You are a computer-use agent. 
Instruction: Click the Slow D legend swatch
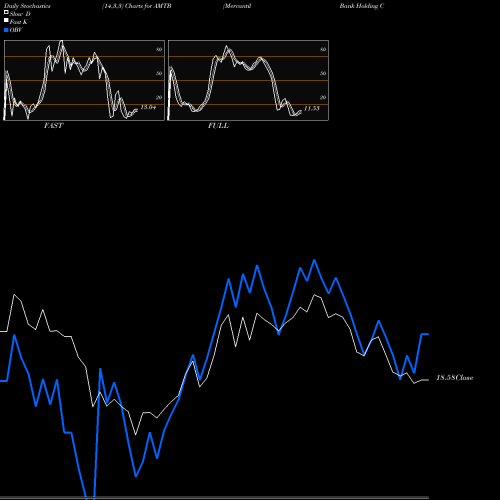6,12
